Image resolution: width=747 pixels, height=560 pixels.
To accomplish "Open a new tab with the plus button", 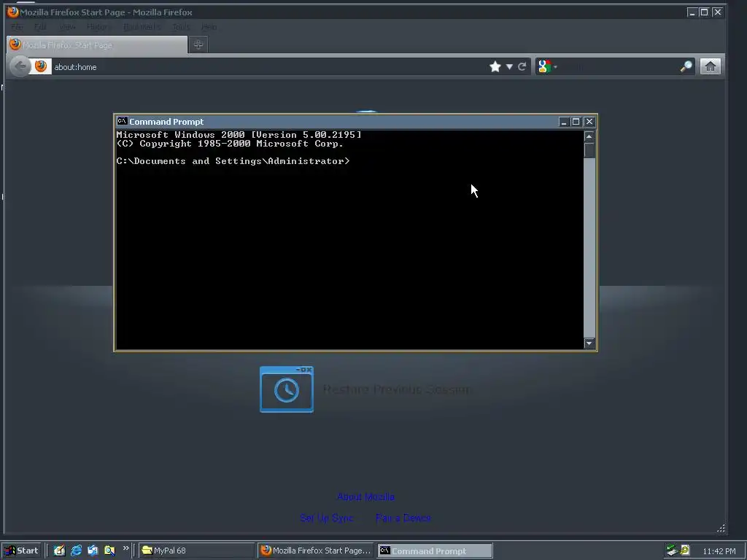I will click(x=198, y=44).
